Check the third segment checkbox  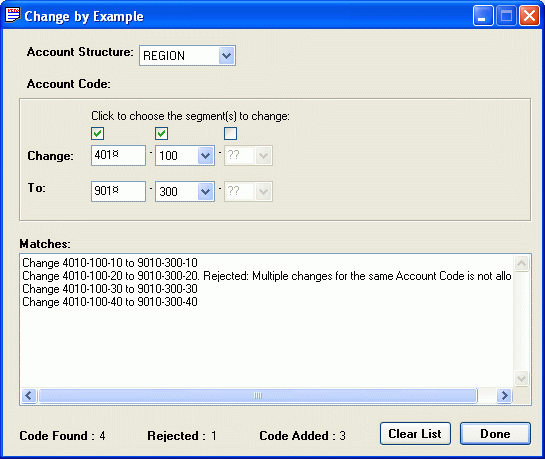pyautogui.click(x=231, y=133)
